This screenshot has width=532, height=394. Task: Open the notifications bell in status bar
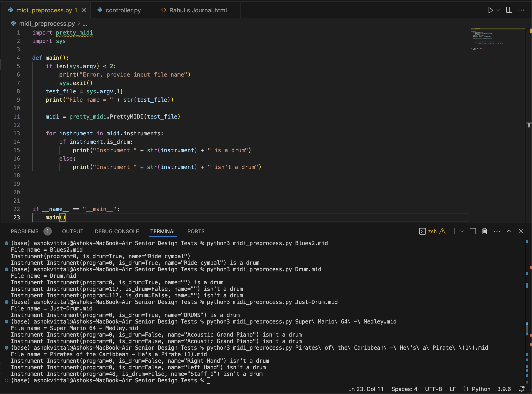pos(522,389)
